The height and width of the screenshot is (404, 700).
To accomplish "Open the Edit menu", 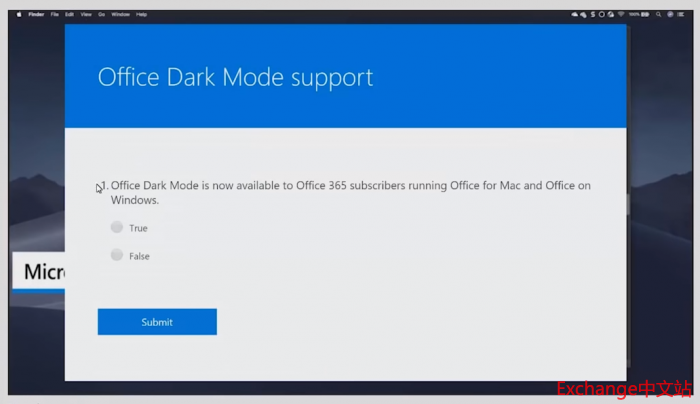I will pyautogui.click(x=69, y=15).
